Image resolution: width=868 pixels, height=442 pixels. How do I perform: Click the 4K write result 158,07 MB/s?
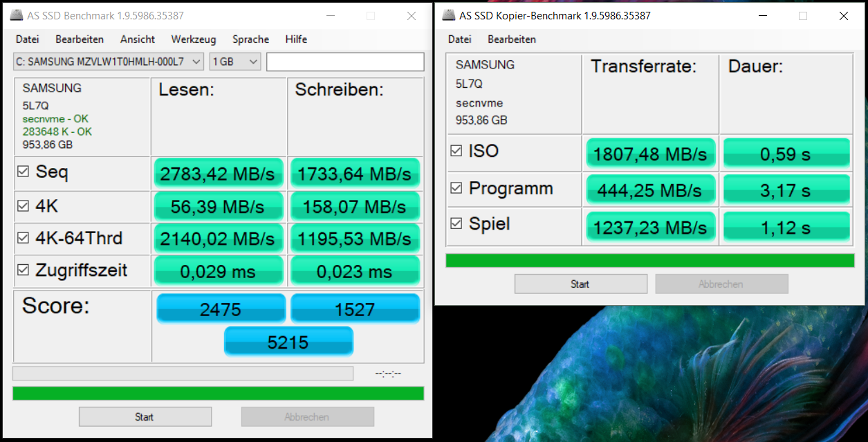(x=355, y=207)
